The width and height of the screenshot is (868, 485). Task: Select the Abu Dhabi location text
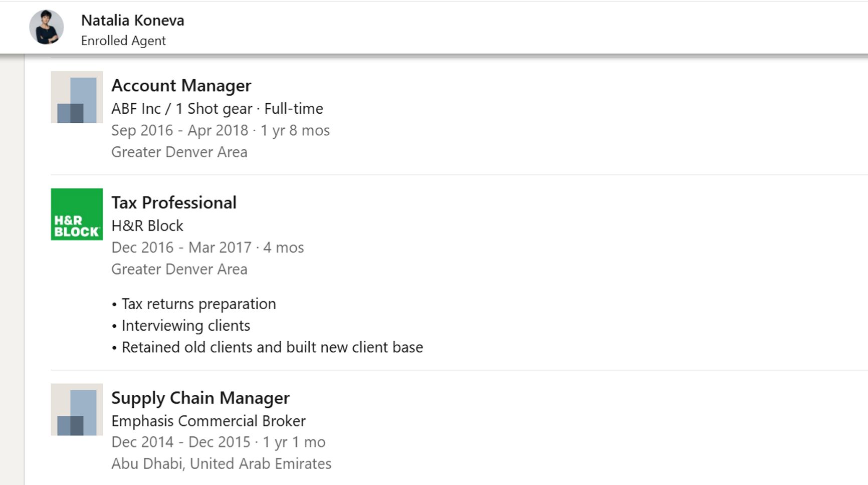click(x=221, y=463)
